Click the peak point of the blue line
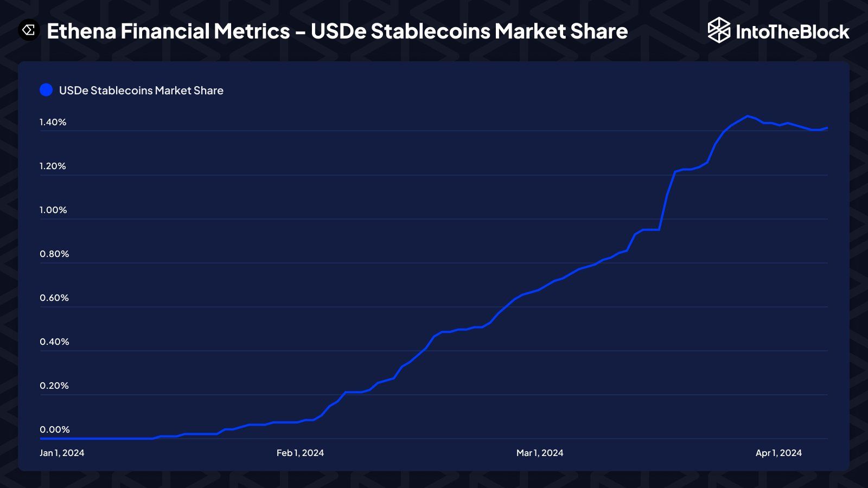Screen dimensions: 868x488 [x=748, y=116]
